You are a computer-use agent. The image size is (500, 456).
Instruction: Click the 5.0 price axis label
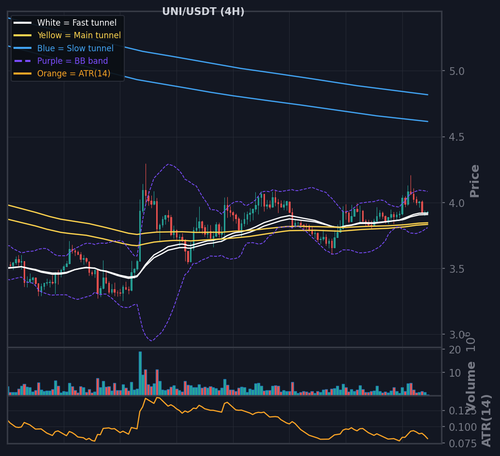(x=456, y=71)
